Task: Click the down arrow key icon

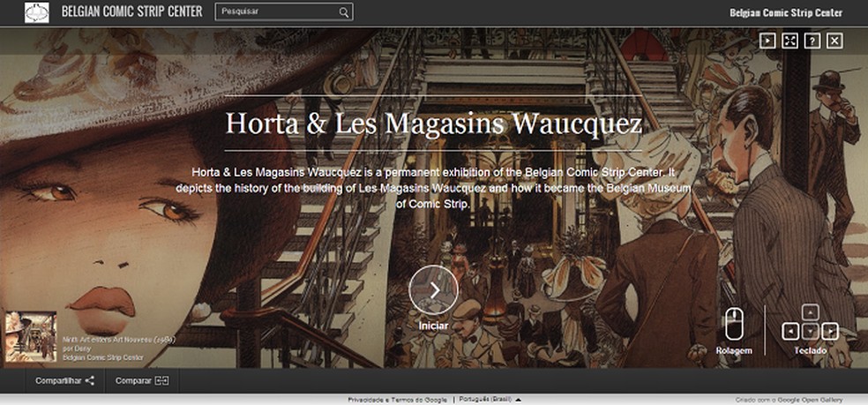Action: 811,332
